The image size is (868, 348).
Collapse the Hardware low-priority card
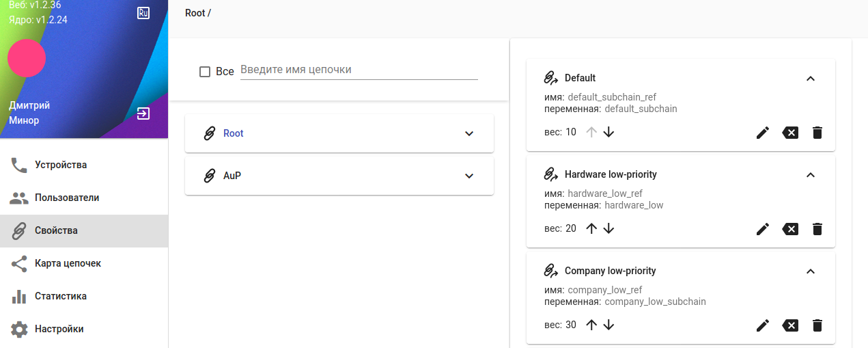(811, 175)
